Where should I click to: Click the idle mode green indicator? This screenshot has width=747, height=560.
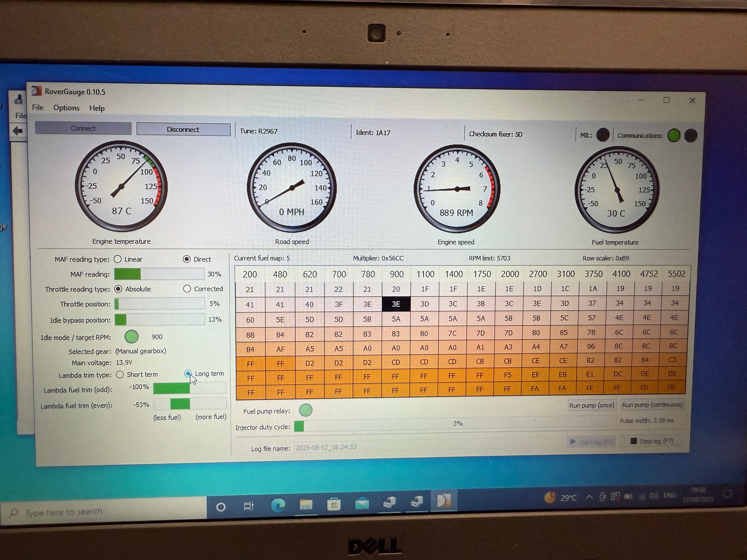131,336
